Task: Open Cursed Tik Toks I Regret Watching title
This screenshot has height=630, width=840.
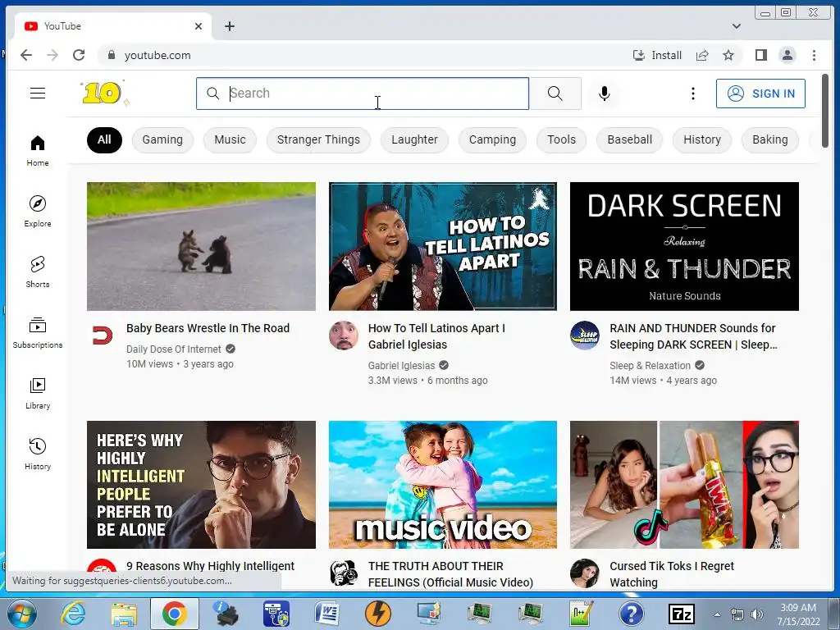Action: tap(672, 574)
